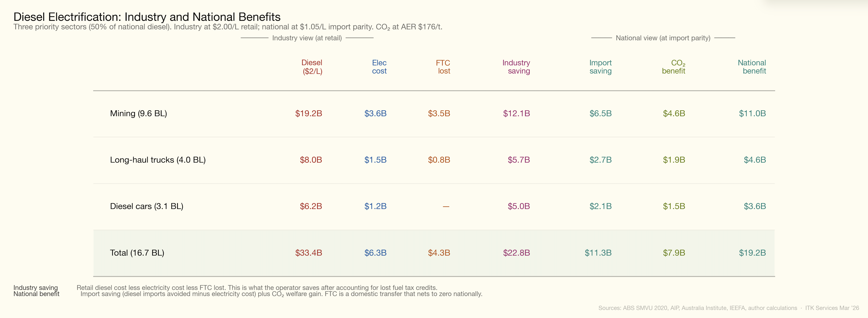Click the Mining (9.6 BL) row label
Viewport: 868px width, 318px height.
(138, 114)
